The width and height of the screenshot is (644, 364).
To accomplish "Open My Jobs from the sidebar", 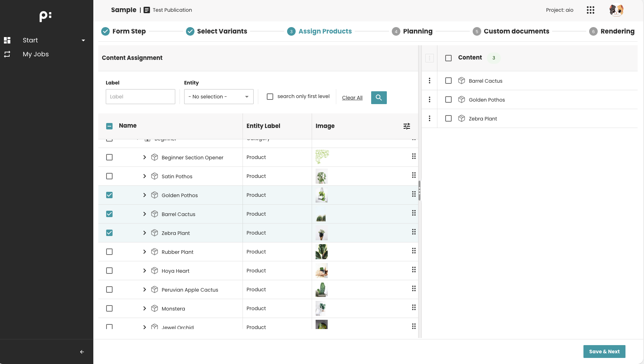I will point(36,54).
